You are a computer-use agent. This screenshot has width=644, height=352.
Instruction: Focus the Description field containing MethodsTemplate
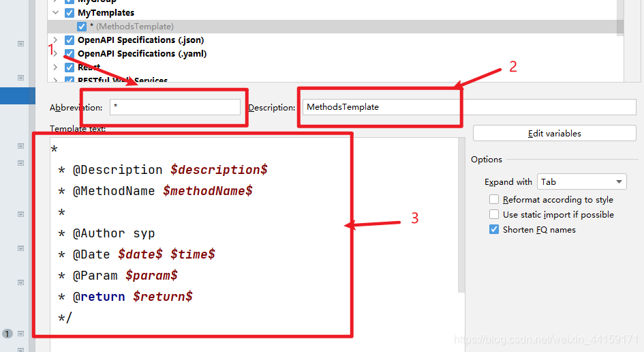[469, 107]
